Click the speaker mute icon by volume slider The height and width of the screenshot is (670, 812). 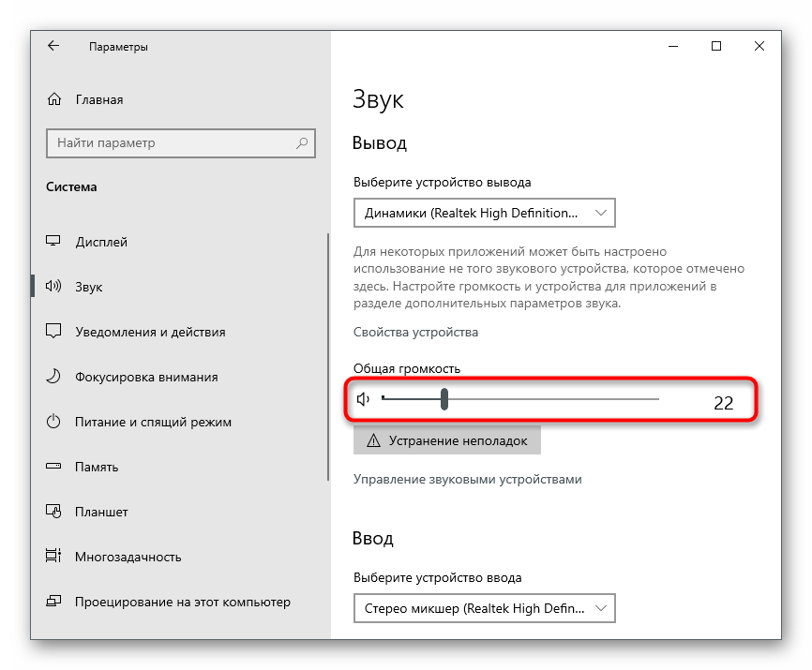coord(364,400)
